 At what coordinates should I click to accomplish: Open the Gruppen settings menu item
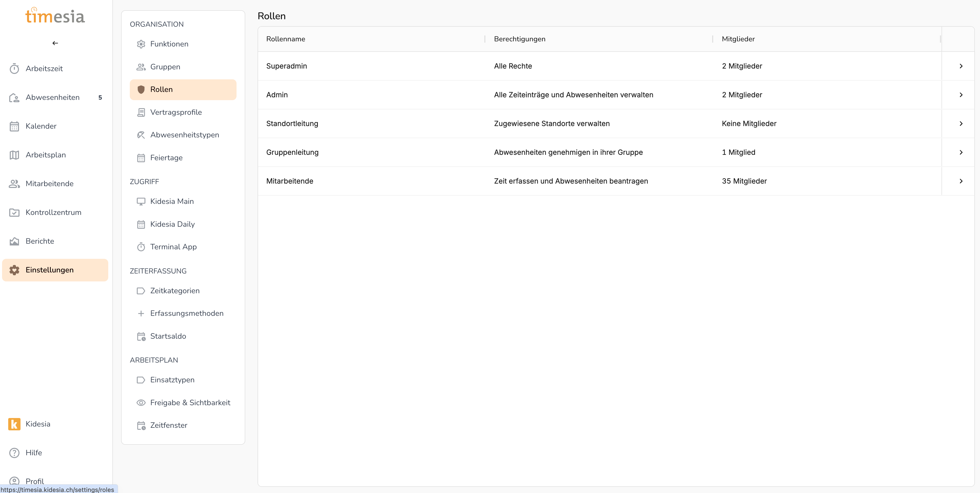point(165,67)
